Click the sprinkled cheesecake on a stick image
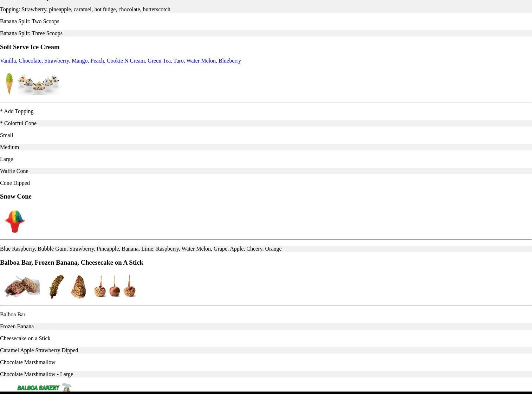 point(79,286)
